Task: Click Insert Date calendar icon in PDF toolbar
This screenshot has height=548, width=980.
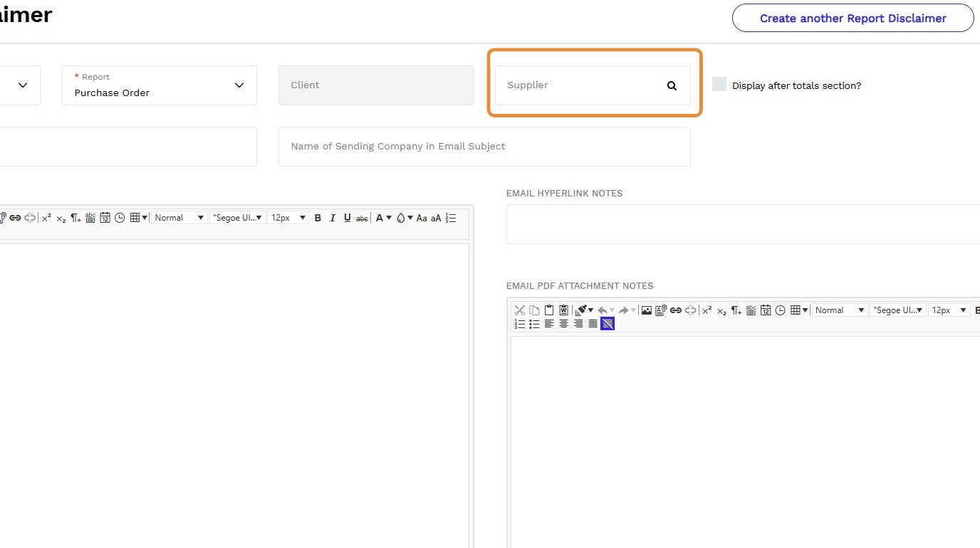Action: tap(766, 310)
